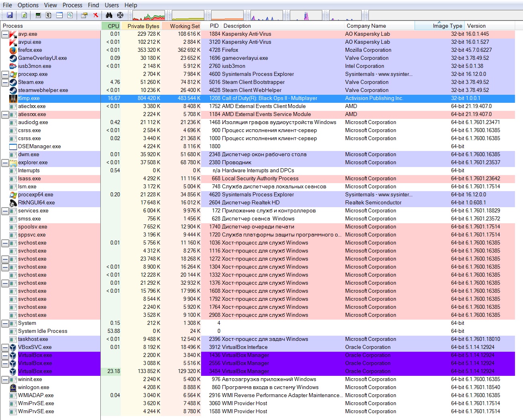523x420 pixels.
Task: Toggle the Show Process Tree toolbar icon
Action: 49,15
